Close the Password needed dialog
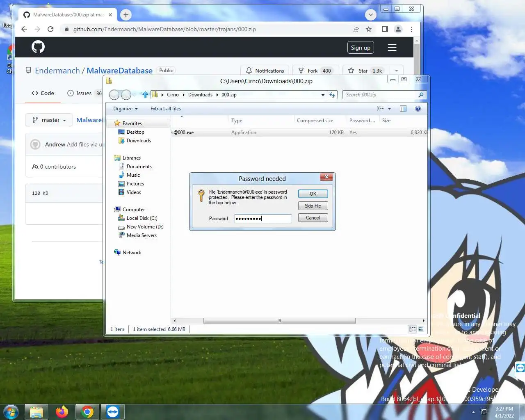This screenshot has width=525, height=420. 326,177
